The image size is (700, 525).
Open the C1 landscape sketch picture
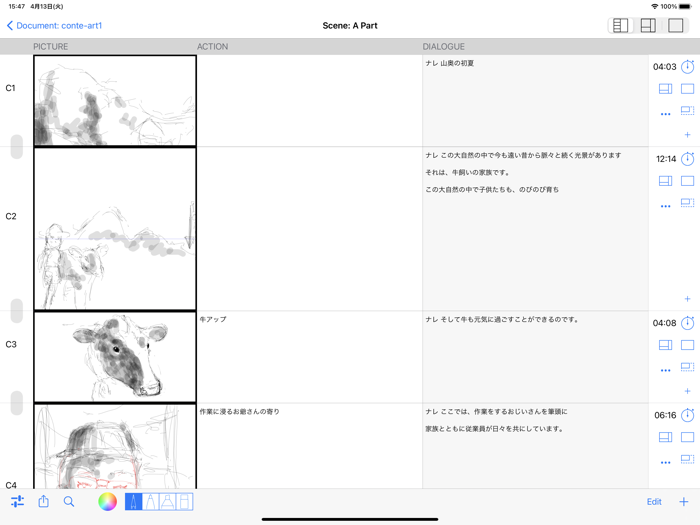[x=115, y=100]
